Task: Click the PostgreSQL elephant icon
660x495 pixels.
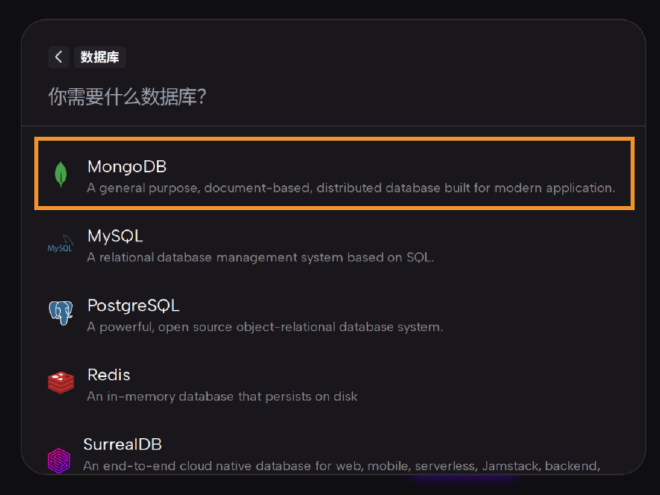Action: 61,313
